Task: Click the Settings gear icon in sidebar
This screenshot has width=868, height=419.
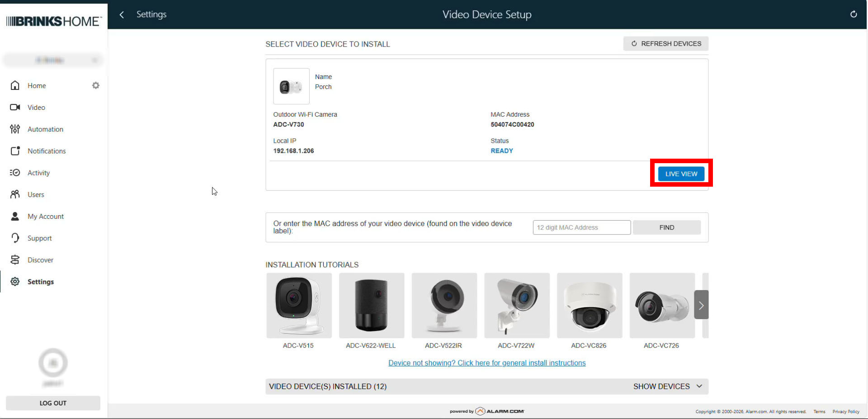Action: pyautogui.click(x=15, y=282)
